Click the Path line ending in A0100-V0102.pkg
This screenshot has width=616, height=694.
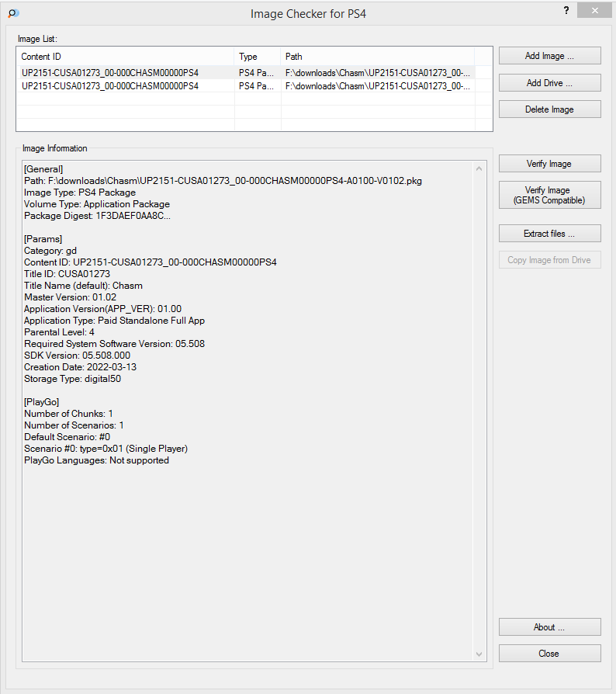point(223,181)
